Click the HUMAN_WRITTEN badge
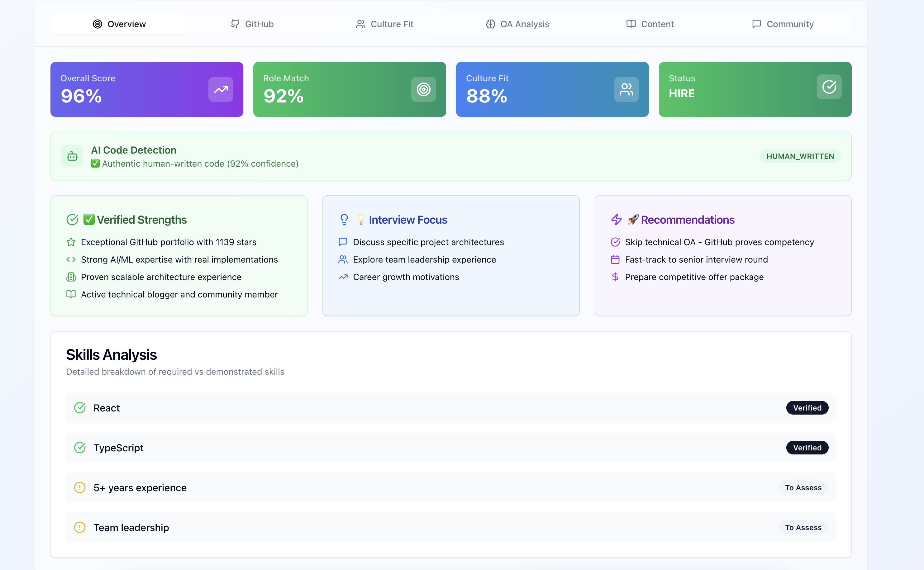 coord(800,156)
